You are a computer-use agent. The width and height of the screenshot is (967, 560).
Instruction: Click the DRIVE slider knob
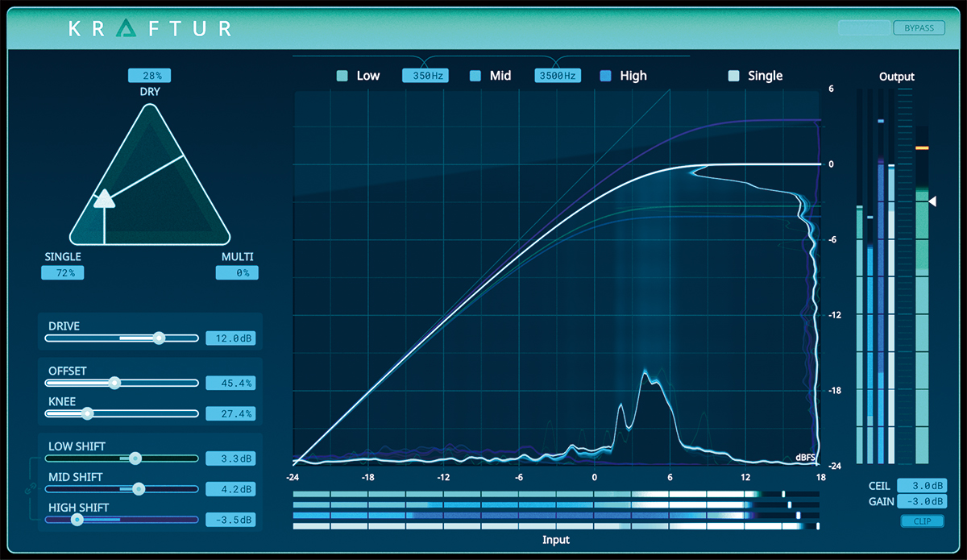(x=159, y=338)
